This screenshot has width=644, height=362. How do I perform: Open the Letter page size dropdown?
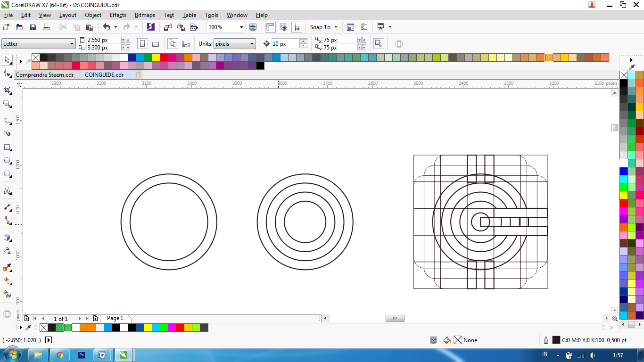[x=72, y=44]
